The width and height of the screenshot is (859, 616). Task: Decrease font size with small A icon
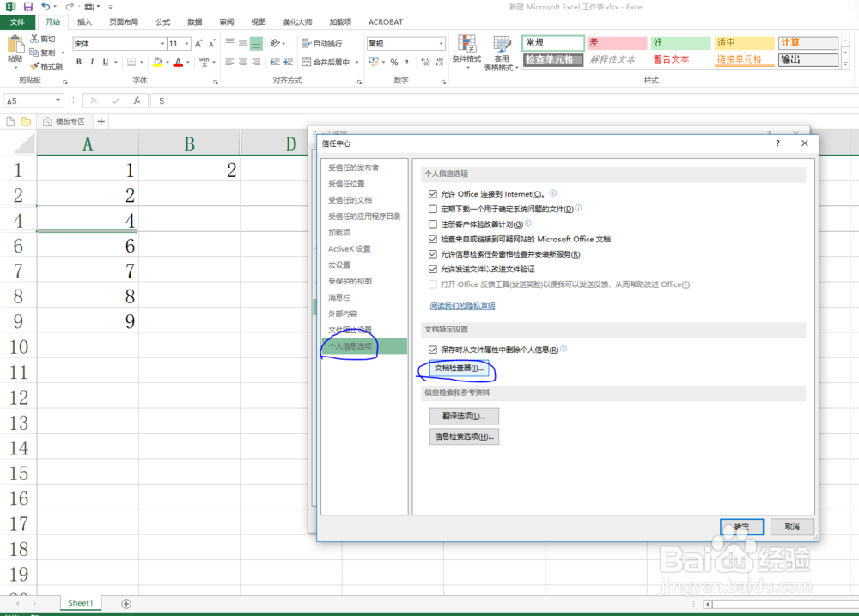click(x=211, y=43)
